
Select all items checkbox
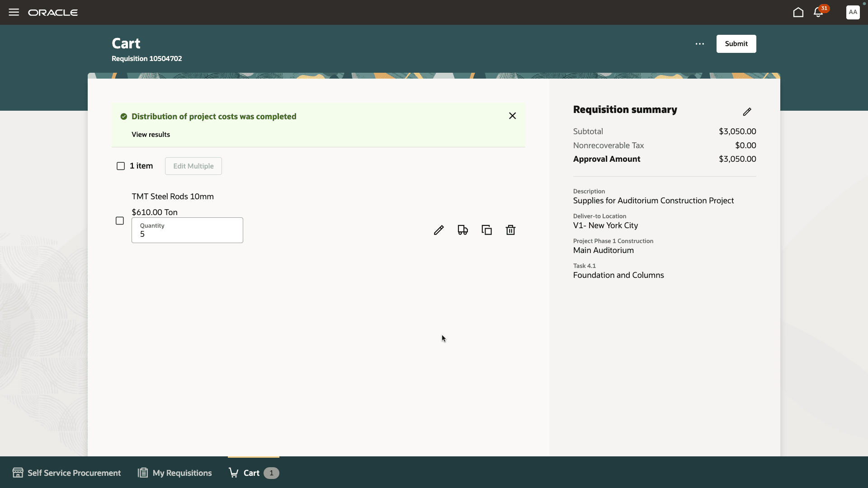120,166
